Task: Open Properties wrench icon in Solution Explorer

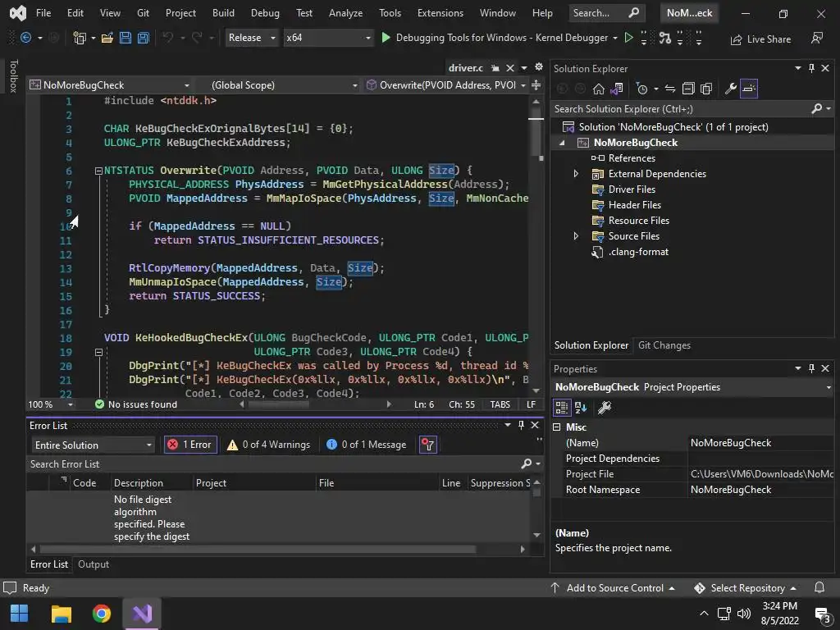Action: 730,89
